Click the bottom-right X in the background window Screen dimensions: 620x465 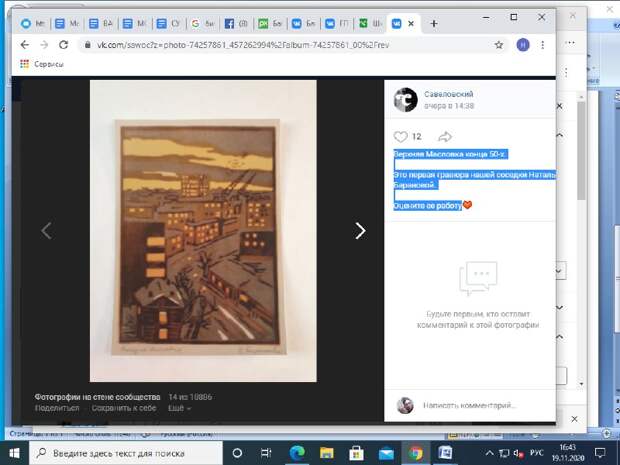point(575,419)
